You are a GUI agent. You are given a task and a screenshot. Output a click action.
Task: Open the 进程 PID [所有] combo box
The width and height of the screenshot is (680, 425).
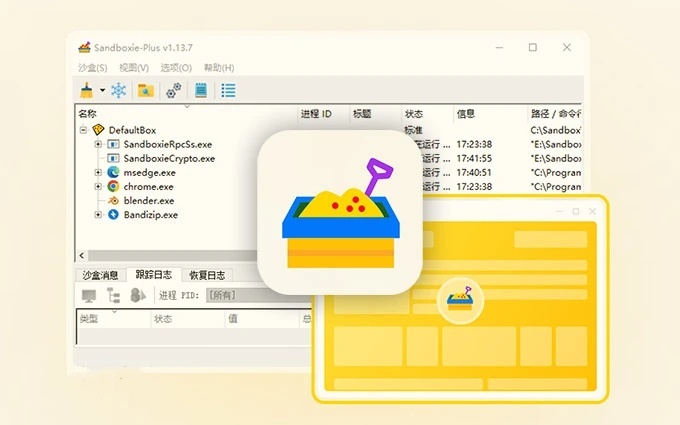click(258, 295)
